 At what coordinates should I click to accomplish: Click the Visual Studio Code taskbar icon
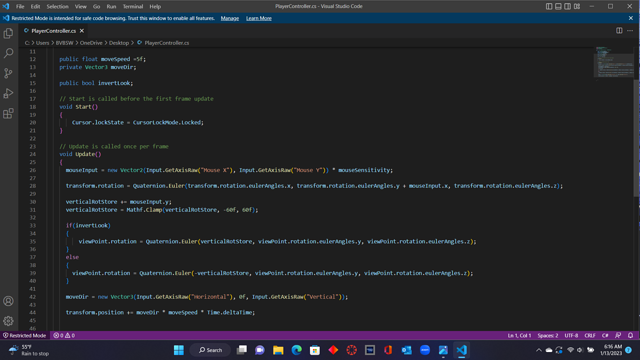(x=462, y=350)
